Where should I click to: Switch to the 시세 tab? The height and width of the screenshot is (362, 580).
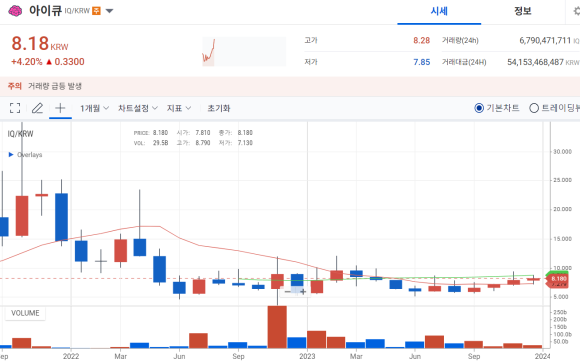click(439, 11)
